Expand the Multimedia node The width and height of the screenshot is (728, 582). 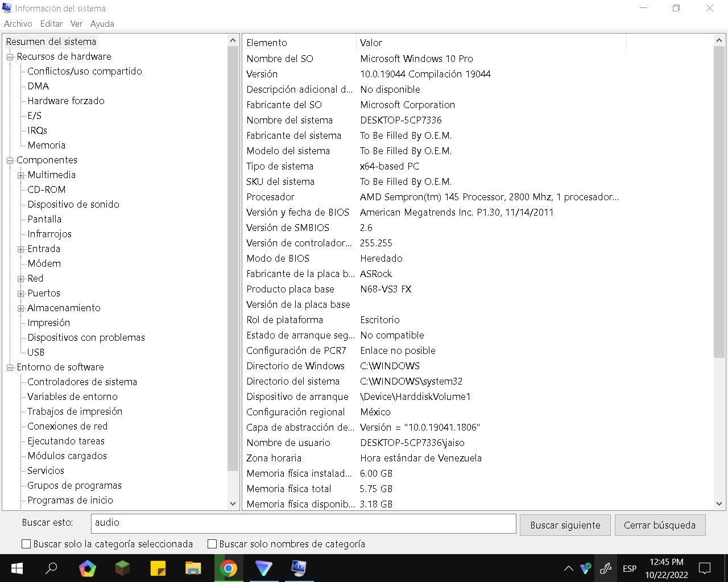tap(21, 175)
